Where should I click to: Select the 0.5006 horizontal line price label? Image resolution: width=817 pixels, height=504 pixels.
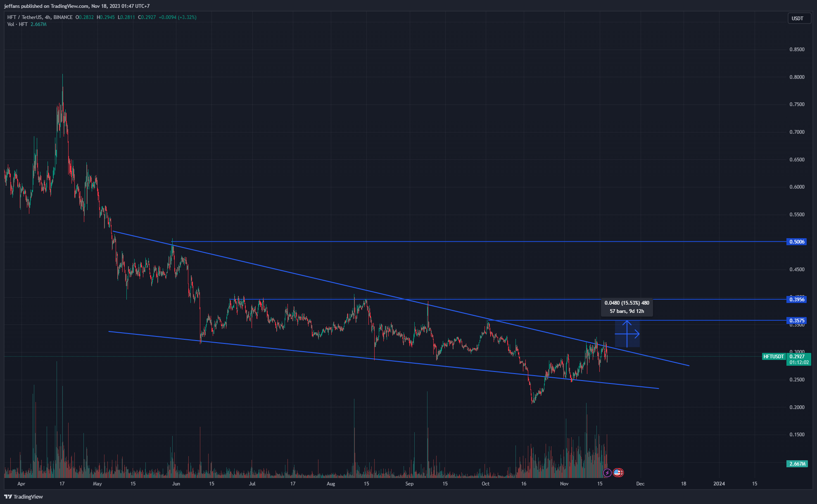797,242
